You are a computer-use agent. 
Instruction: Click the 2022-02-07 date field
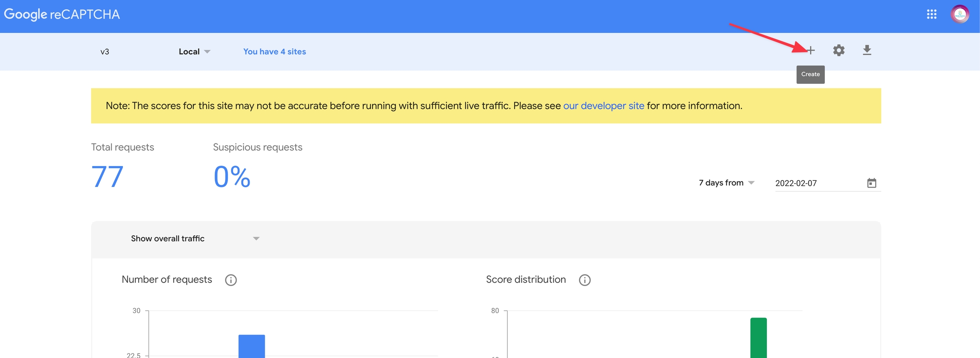click(817, 183)
